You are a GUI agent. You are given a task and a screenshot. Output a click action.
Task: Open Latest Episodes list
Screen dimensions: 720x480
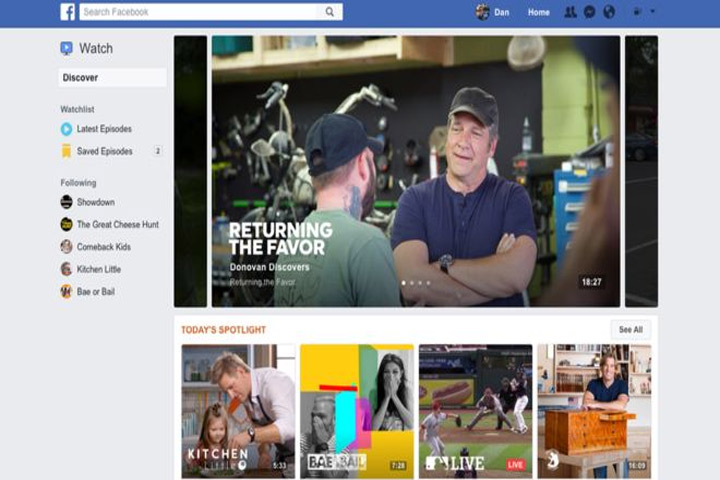point(104,129)
